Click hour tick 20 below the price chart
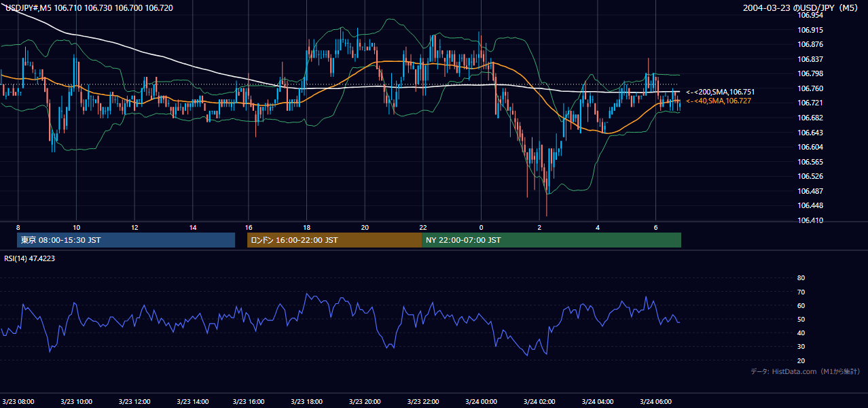Image resolution: width=868 pixels, height=408 pixels. (x=365, y=227)
